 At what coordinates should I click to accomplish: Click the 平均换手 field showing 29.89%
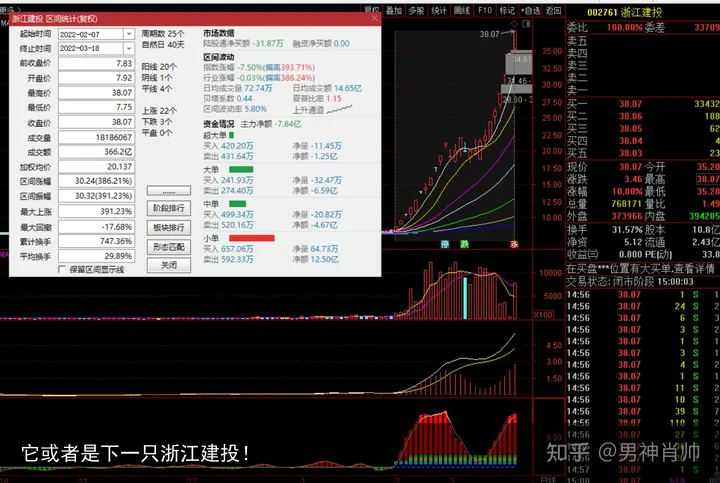[x=96, y=256]
